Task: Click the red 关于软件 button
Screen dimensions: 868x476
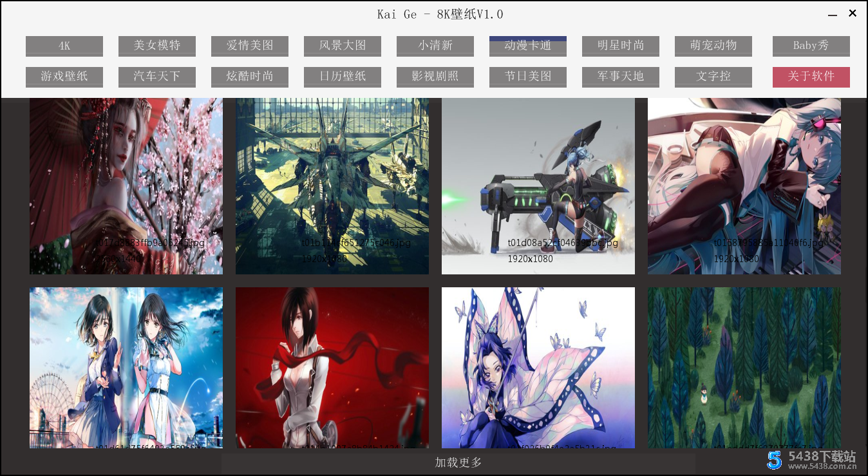Action: (x=811, y=77)
